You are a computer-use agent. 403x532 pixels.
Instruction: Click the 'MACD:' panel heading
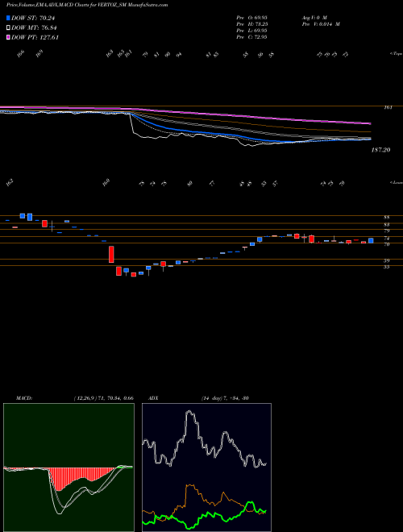tap(23, 398)
